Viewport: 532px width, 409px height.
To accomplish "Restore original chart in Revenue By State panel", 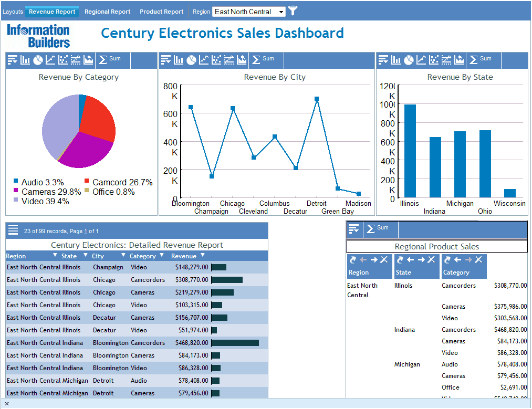I will click(459, 60).
